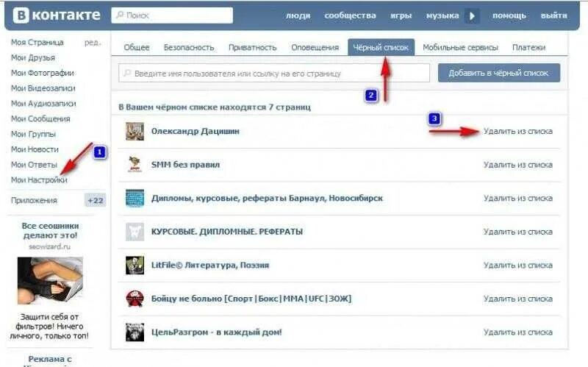Click КУРСОВЫЕ. ДИПЛОМНЫЕ. РЕФЕРАТЫ placeholder avatar
588x367 pixels.
click(x=135, y=232)
